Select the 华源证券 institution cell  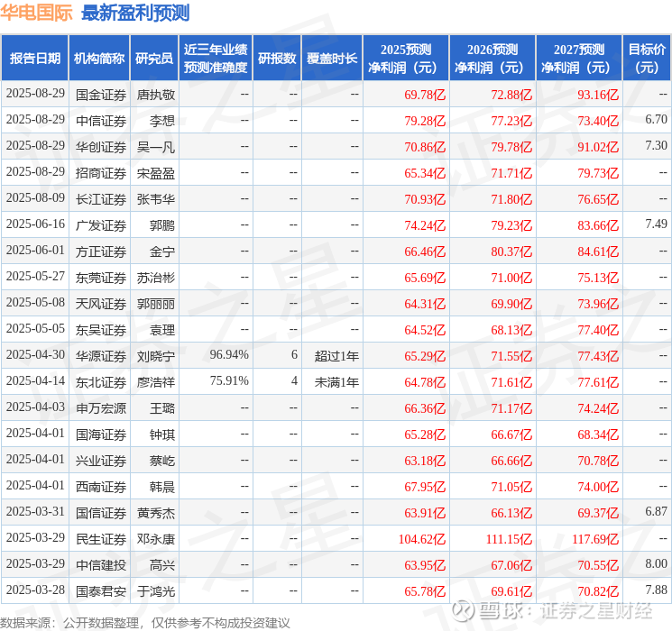pyautogui.click(x=101, y=356)
